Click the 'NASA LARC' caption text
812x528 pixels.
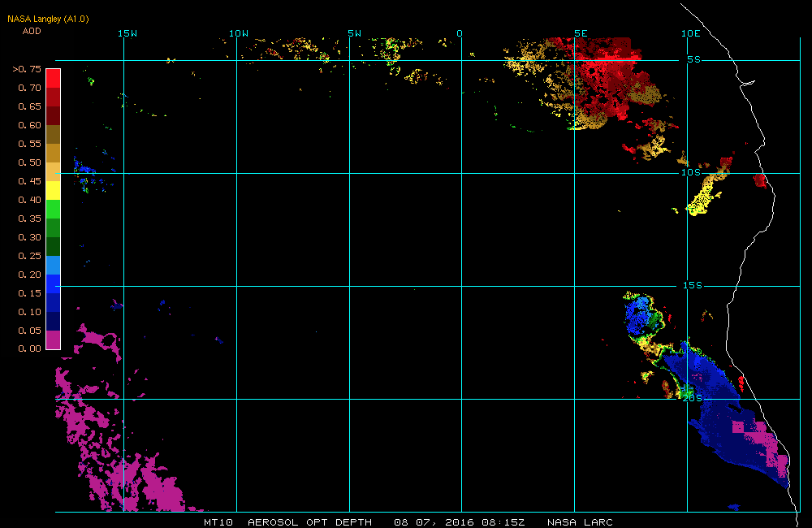point(580,522)
